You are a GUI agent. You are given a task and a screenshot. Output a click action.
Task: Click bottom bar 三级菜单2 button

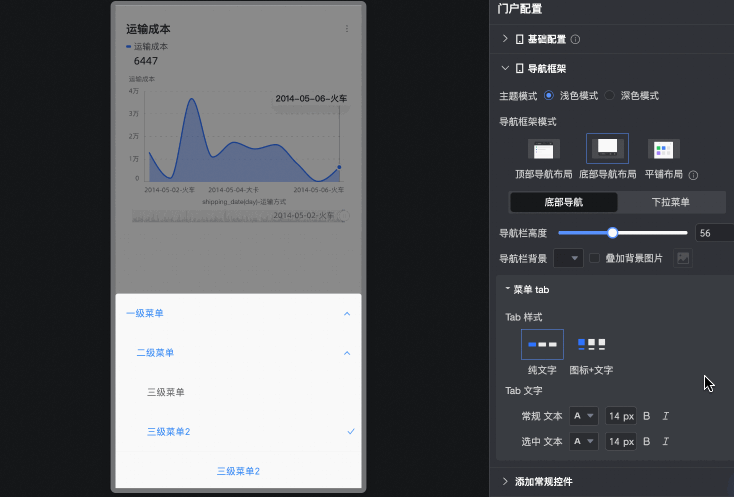click(x=238, y=471)
